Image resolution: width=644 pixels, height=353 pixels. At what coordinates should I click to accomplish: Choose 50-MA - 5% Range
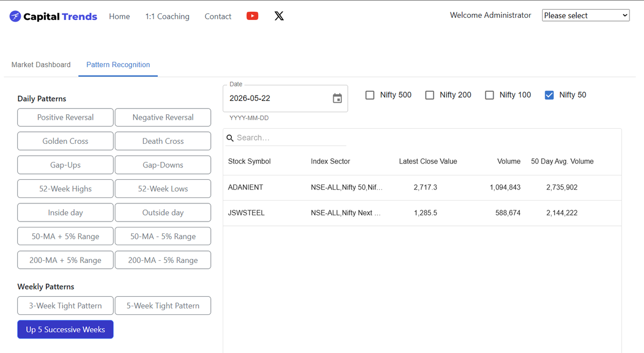point(163,237)
